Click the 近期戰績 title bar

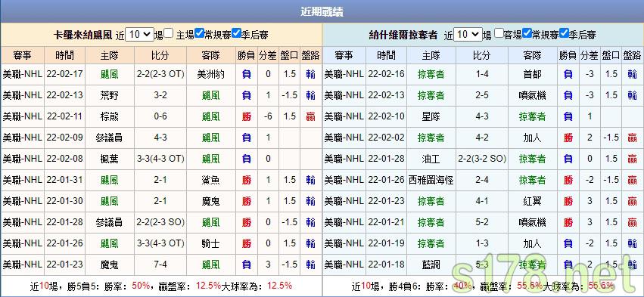322,11
